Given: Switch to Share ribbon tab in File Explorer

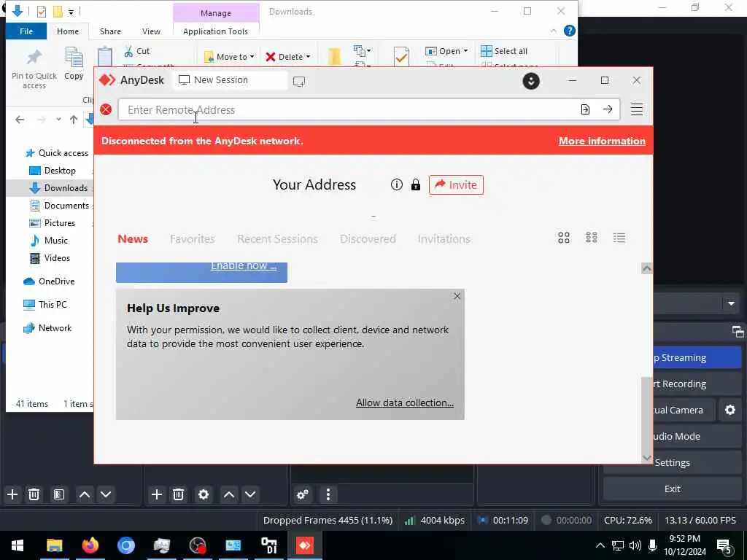Looking at the screenshot, I should (110, 31).
